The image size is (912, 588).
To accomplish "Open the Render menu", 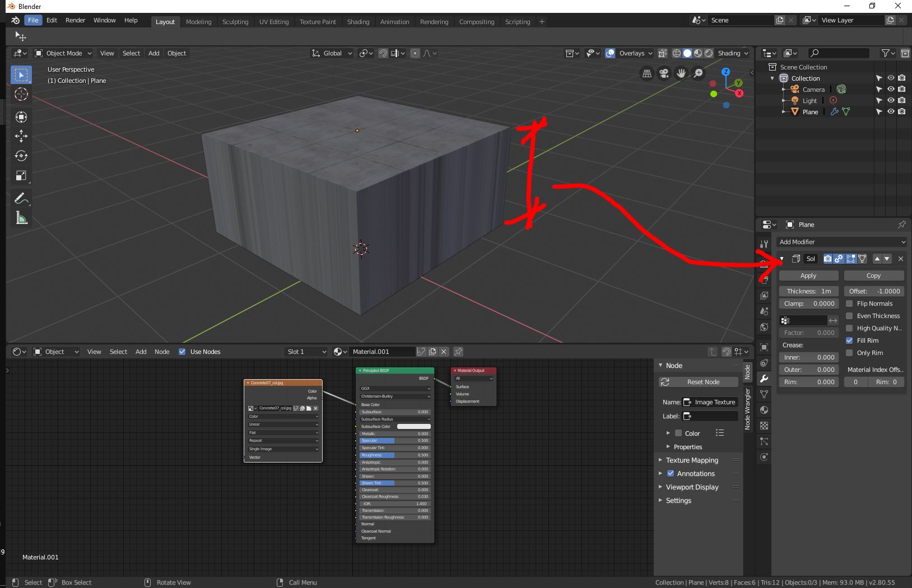I will tap(75, 20).
